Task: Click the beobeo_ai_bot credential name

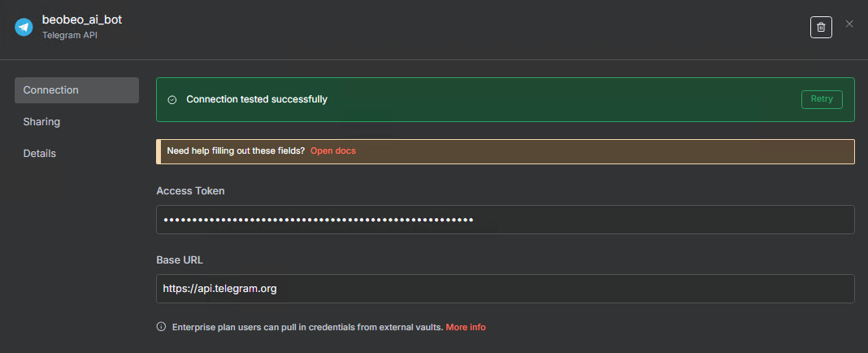Action: [x=82, y=20]
